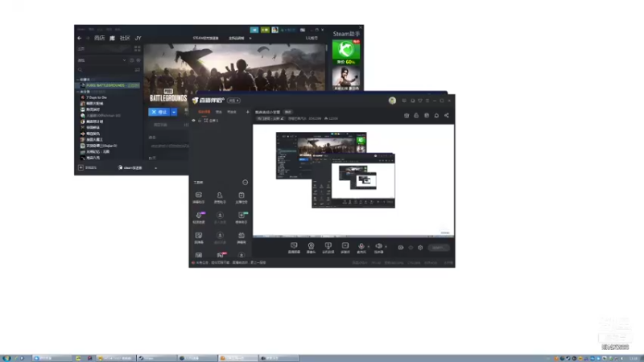Go back in Steam using back arrow
This screenshot has height=362, width=644.
point(79,38)
